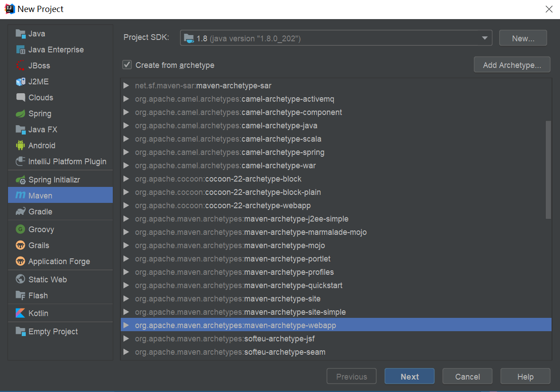Select maven-archetype-marmalade-mojo row text
560x392 pixels.
click(x=251, y=232)
